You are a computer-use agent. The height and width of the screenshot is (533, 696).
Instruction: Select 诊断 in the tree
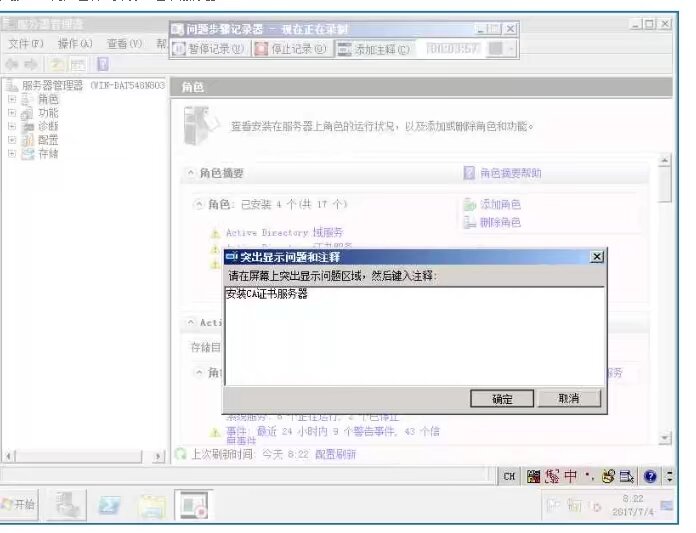coord(48,126)
